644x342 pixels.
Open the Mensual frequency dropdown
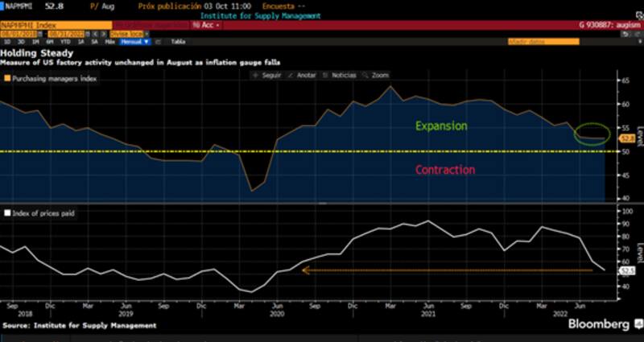[134, 41]
